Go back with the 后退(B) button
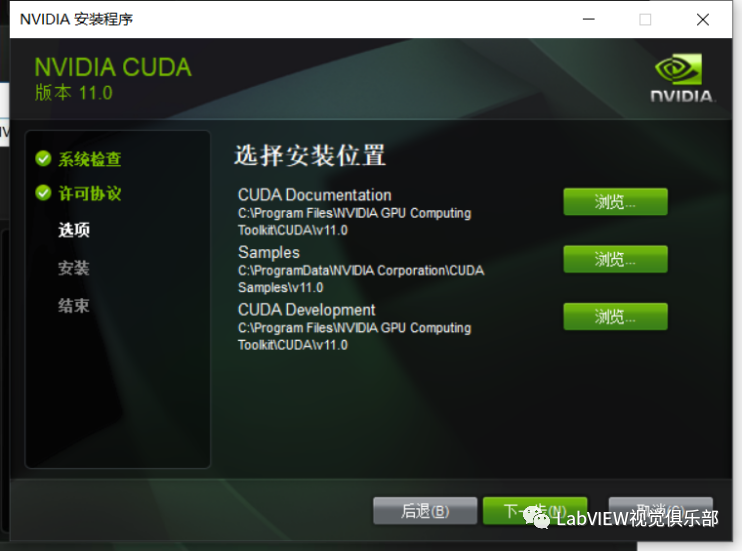This screenshot has height=551, width=743. [425, 511]
